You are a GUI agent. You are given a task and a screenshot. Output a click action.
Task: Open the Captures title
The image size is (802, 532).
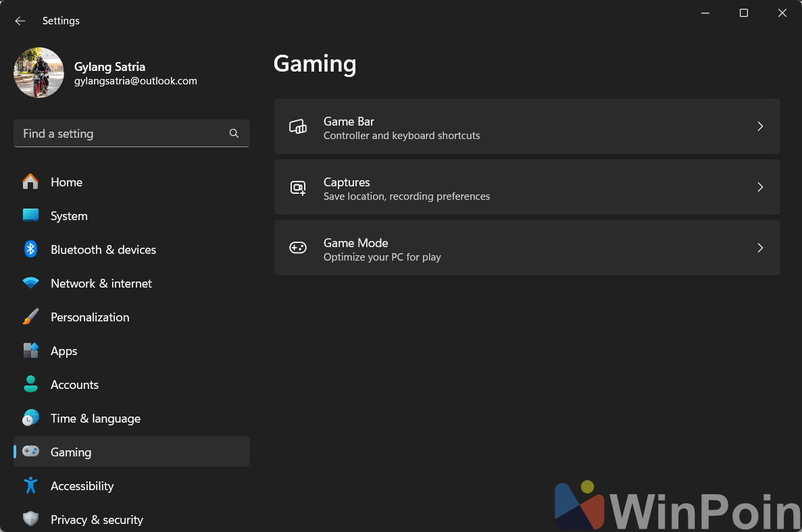coord(347,182)
